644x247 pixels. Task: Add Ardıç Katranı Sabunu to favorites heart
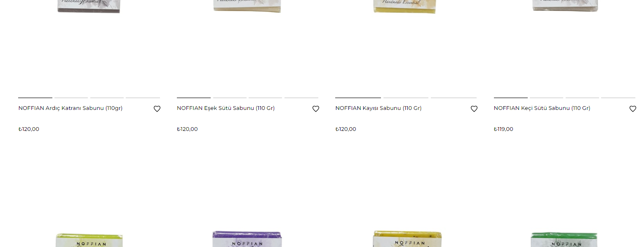tap(157, 109)
